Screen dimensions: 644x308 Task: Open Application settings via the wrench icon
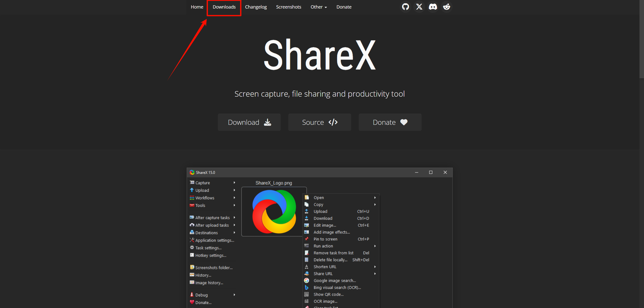[192, 240]
